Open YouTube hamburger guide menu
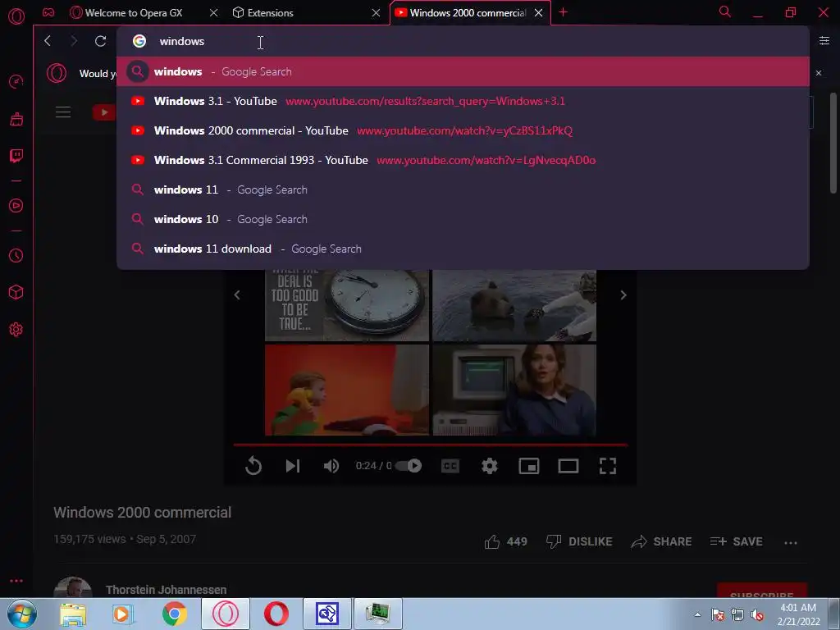Viewport: 840px width, 630px height. point(63,112)
